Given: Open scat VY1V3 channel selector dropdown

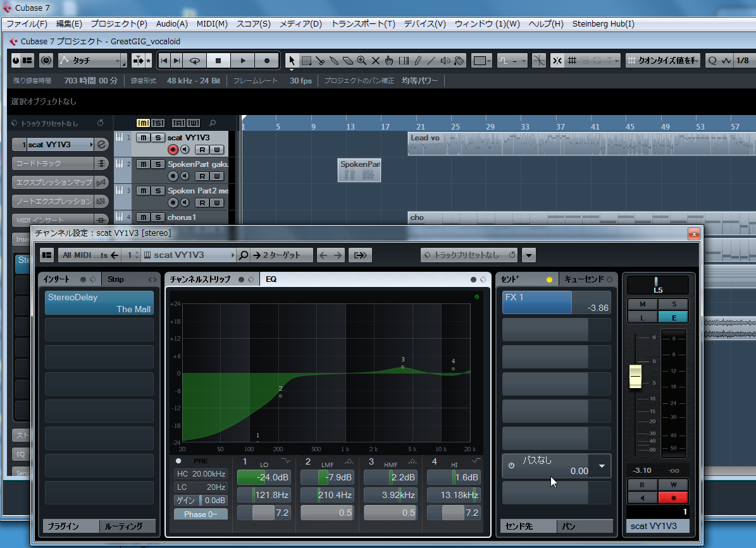Looking at the screenshot, I should (190, 255).
